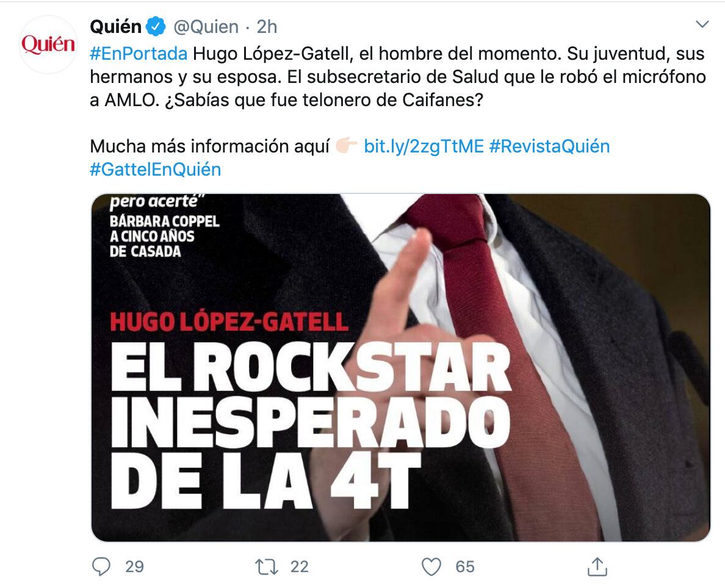Open the 2h timestamp of the tweet

(267, 27)
